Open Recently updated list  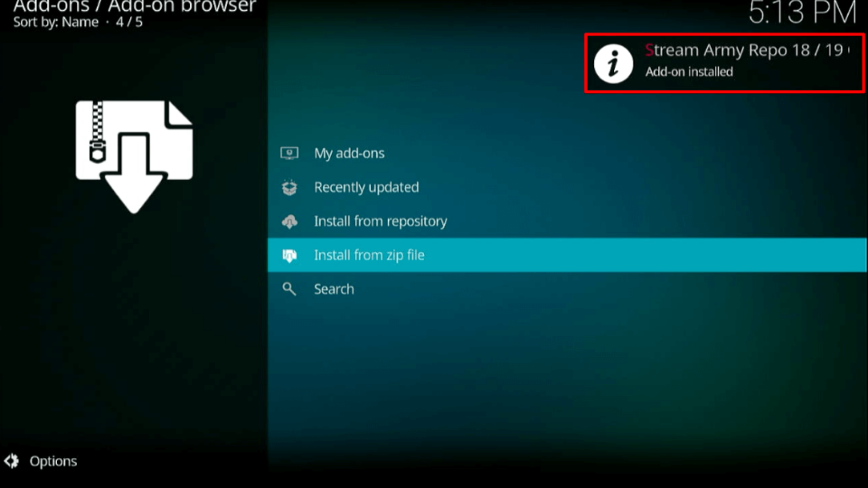coord(568,187)
